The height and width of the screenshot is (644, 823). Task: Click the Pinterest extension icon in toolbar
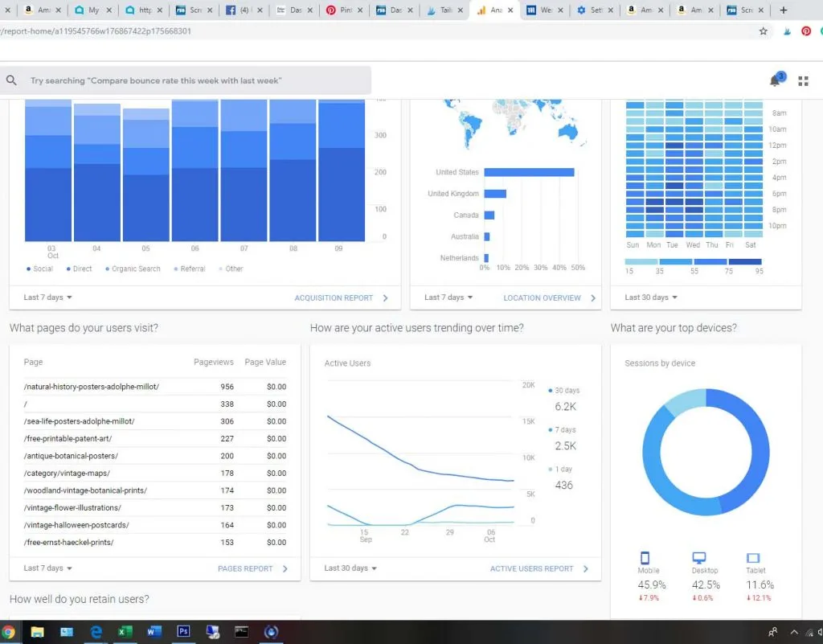pyautogui.click(x=806, y=31)
